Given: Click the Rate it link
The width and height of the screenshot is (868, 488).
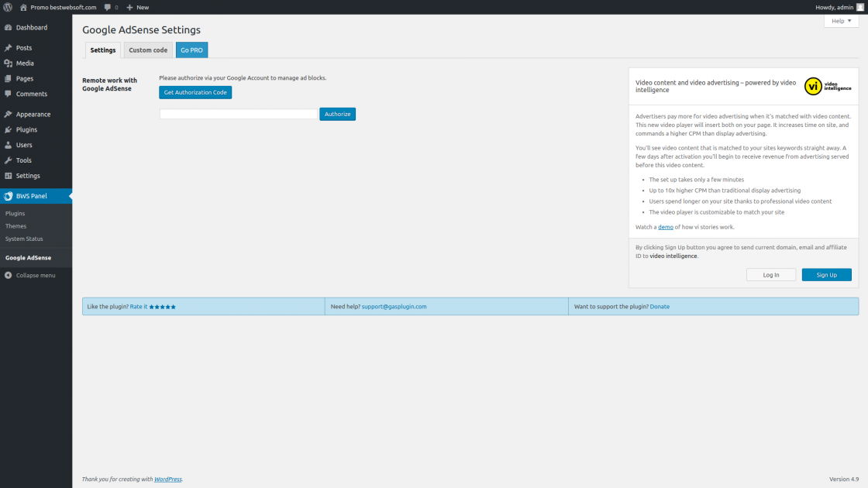Looking at the screenshot, I should tap(139, 307).
